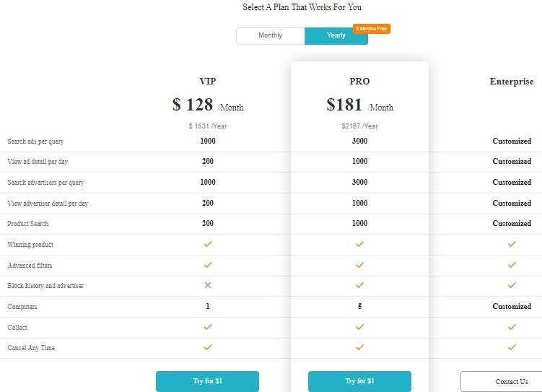Click the Enterprise plan heading
This screenshot has height=392, width=542.
coord(512,82)
